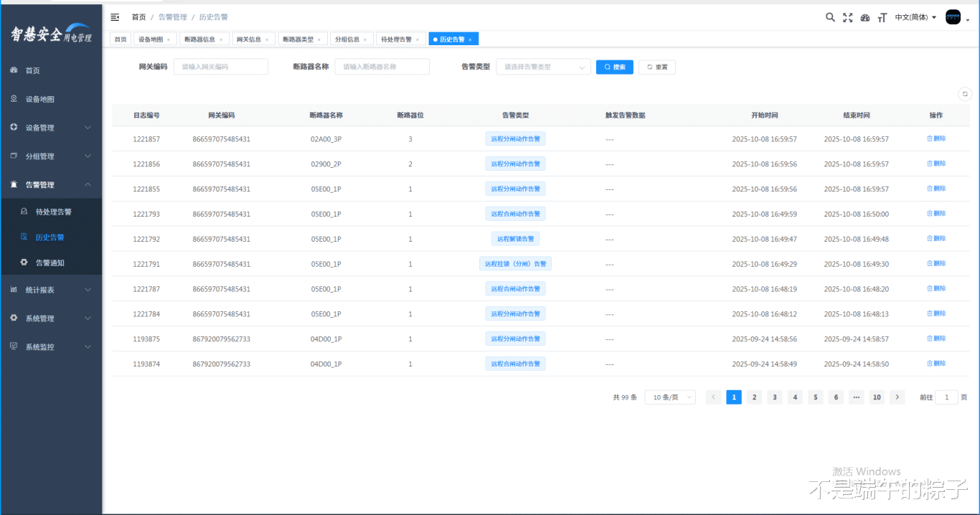The width and height of the screenshot is (980, 515).
Task: Click the dashboard theme icon in header
Action: [865, 17]
